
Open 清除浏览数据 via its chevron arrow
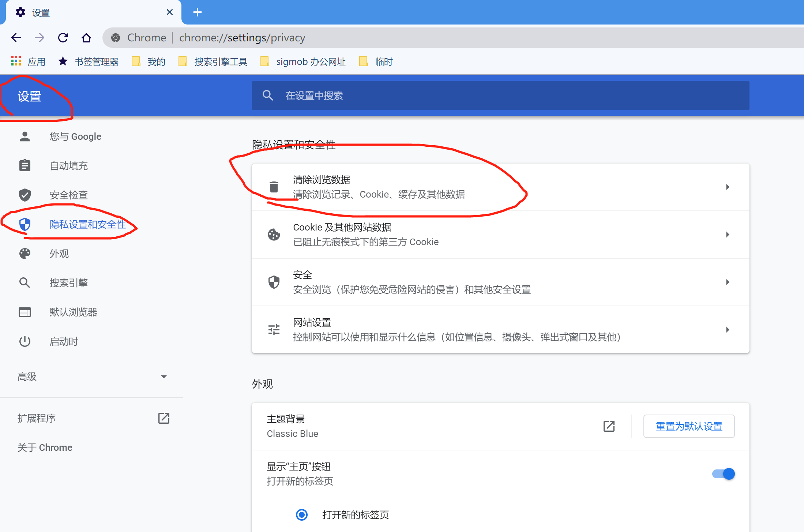click(727, 187)
